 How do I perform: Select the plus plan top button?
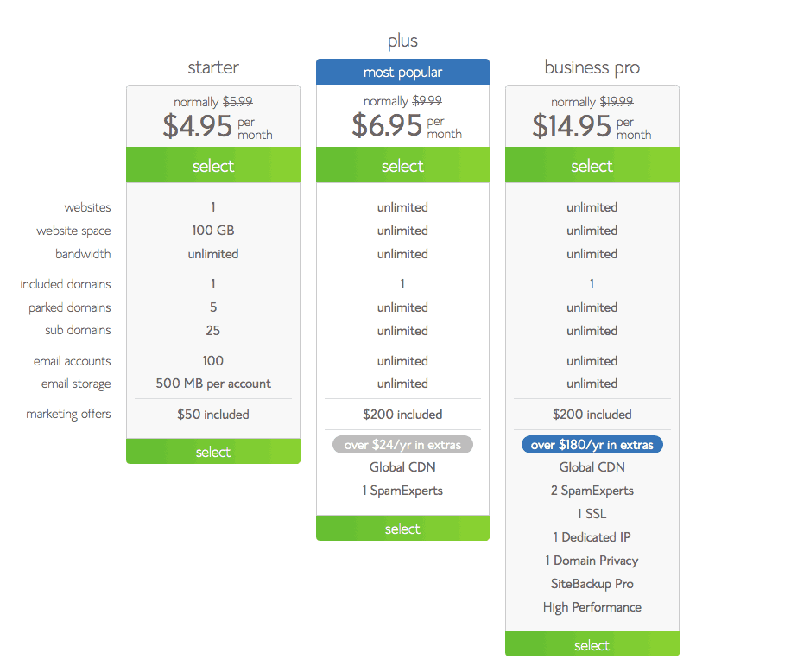402,165
